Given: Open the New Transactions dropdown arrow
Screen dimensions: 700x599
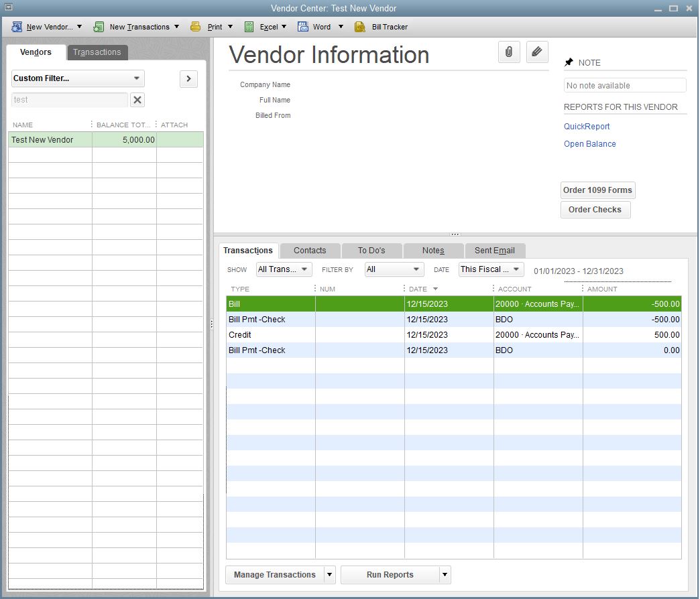Looking at the screenshot, I should (177, 27).
